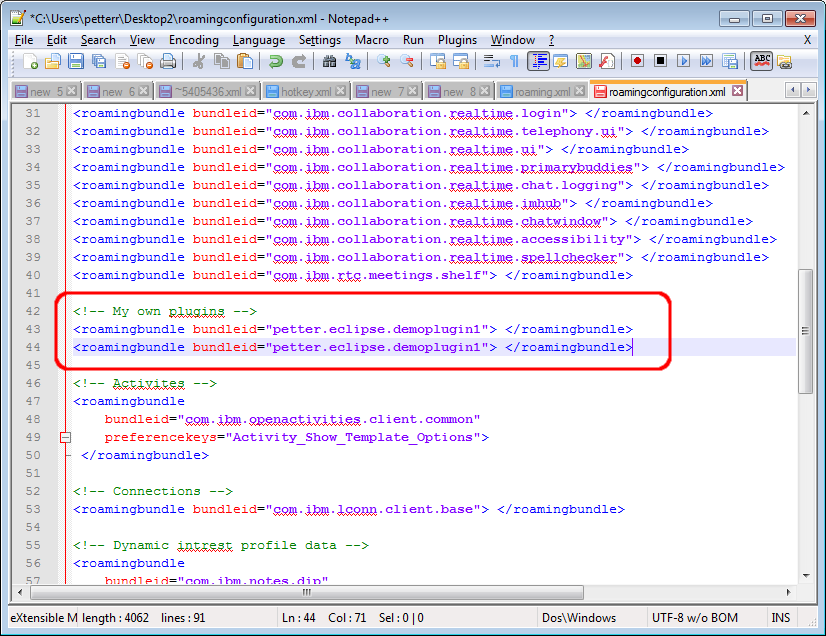826x636 pixels.
Task: Click the Save file toolbar icon
Action: (75, 62)
